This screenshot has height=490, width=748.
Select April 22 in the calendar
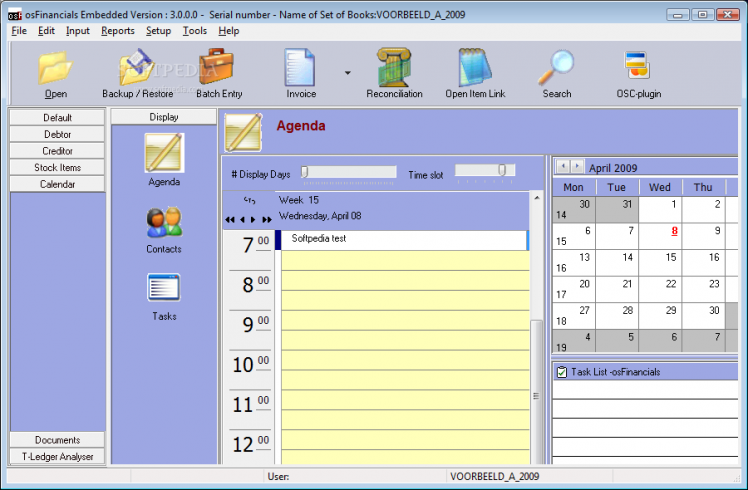660,289
